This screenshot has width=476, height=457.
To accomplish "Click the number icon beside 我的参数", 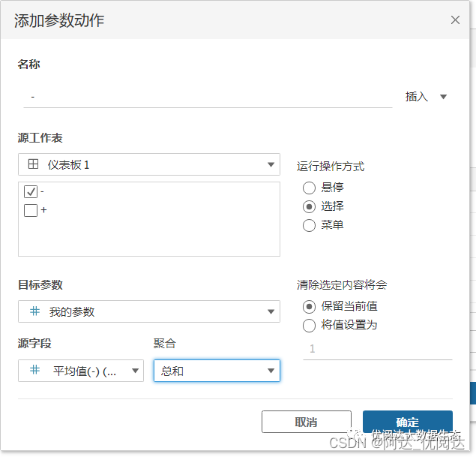I will click(34, 311).
